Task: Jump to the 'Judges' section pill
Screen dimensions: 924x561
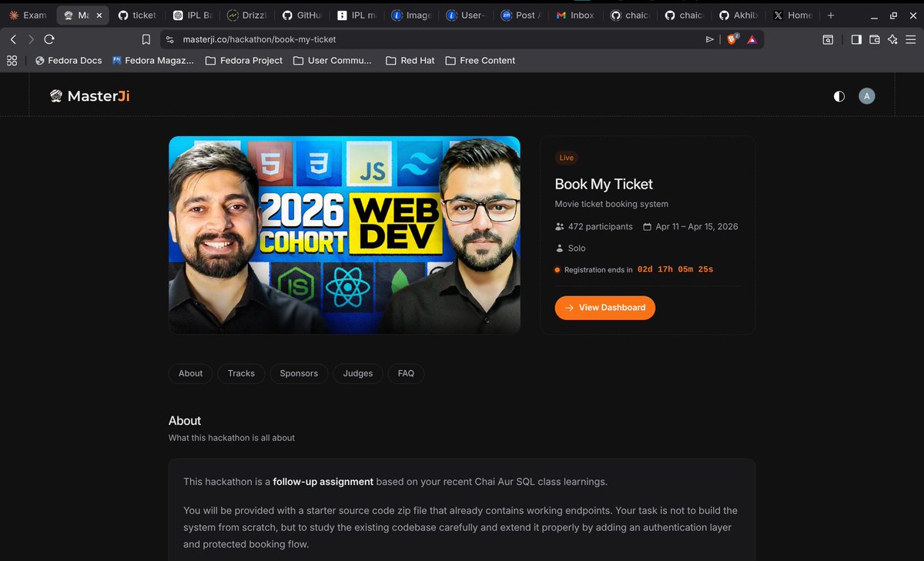Action: (x=358, y=373)
